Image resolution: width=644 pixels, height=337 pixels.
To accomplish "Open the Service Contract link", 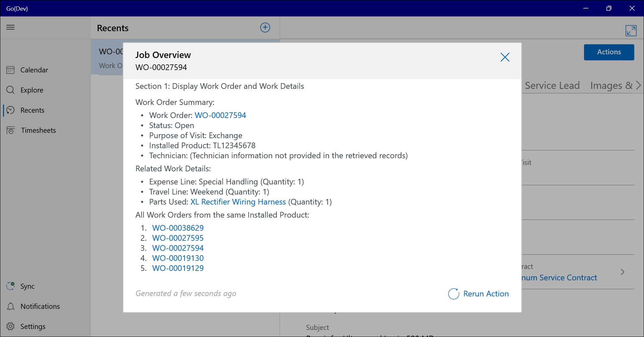I will click(559, 278).
